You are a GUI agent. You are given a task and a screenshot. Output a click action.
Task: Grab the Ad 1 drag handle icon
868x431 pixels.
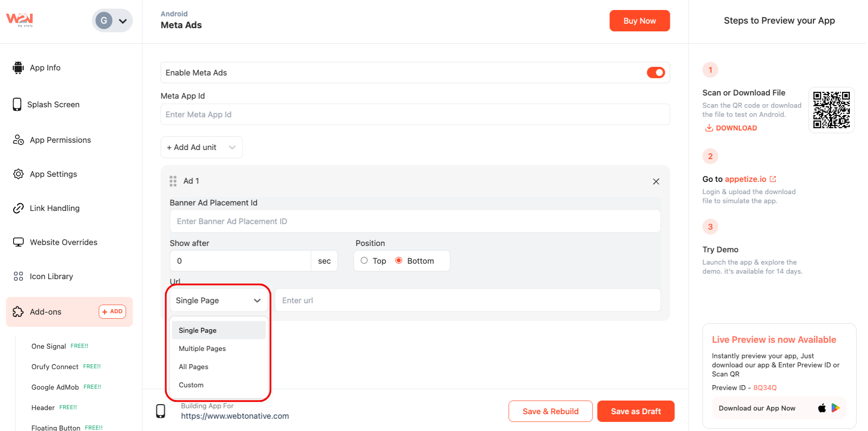click(x=173, y=181)
